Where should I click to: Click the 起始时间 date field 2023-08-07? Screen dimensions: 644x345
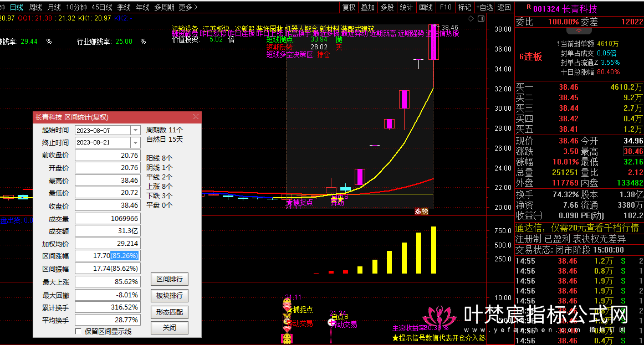[x=103, y=130]
